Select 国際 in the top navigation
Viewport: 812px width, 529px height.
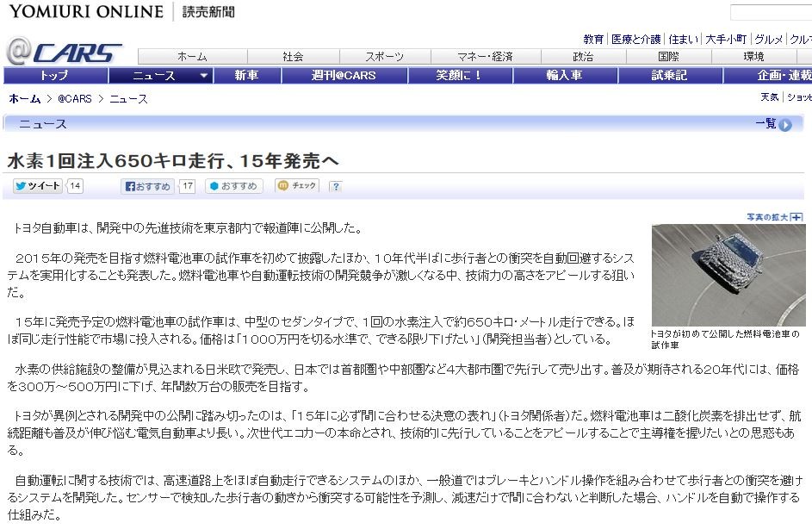(668, 57)
